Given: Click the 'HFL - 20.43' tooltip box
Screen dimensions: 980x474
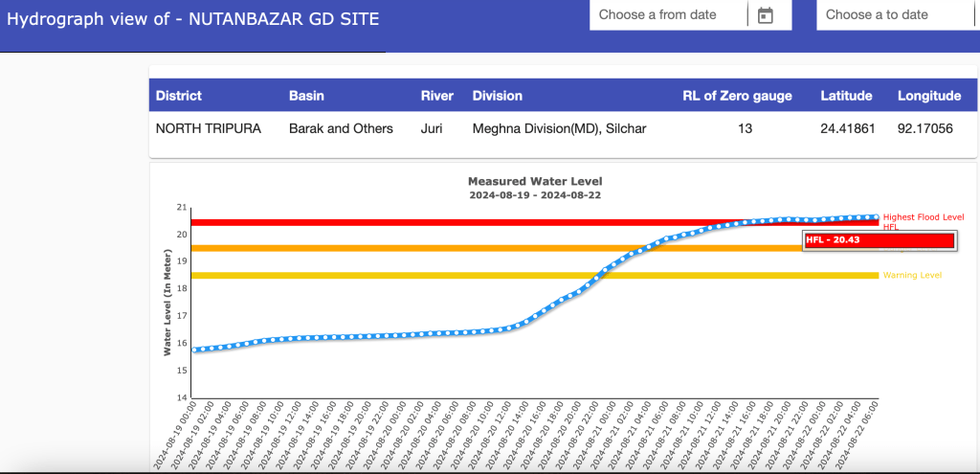Looking at the screenshot, I should (x=879, y=240).
